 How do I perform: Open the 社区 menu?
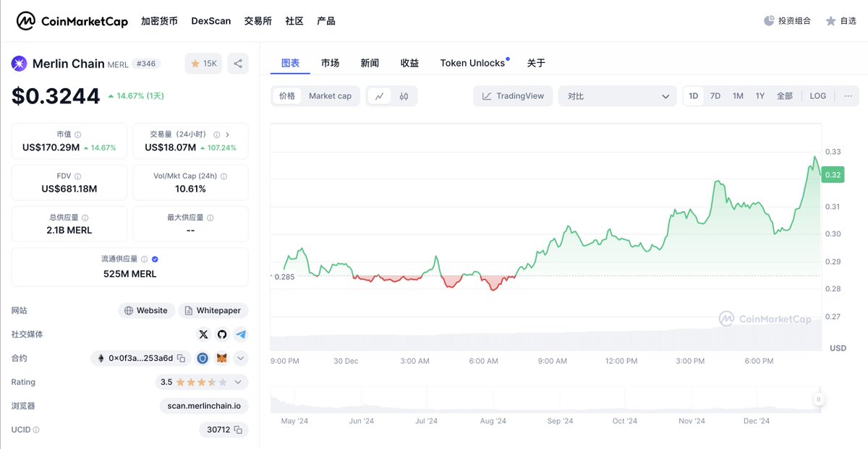tap(294, 21)
